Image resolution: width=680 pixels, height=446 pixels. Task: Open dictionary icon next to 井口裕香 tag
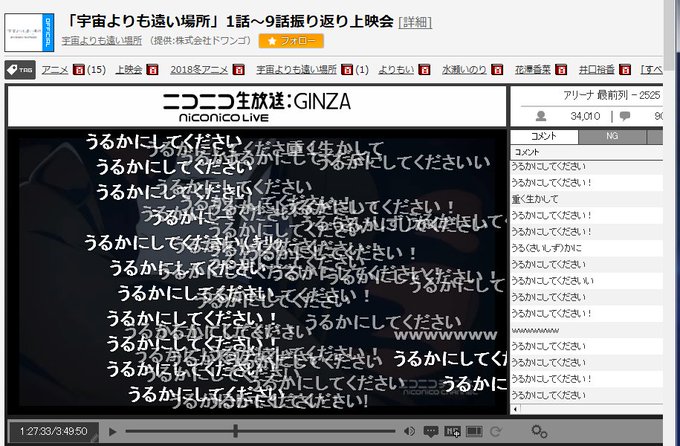click(624, 69)
